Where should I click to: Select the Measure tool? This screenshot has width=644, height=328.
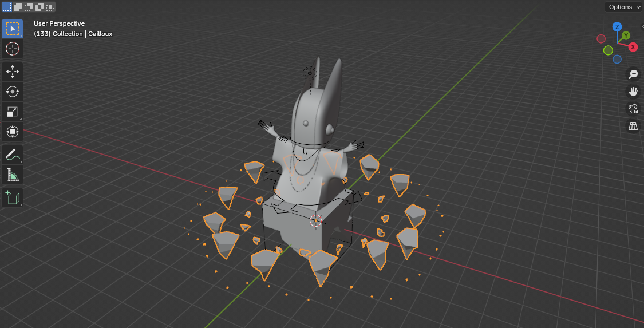pos(13,175)
